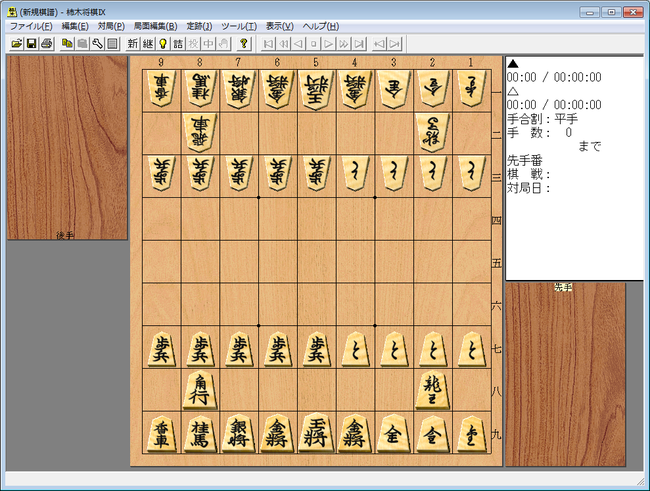
Task: Click the 先手 captured-piece stand
Action: coord(565,374)
